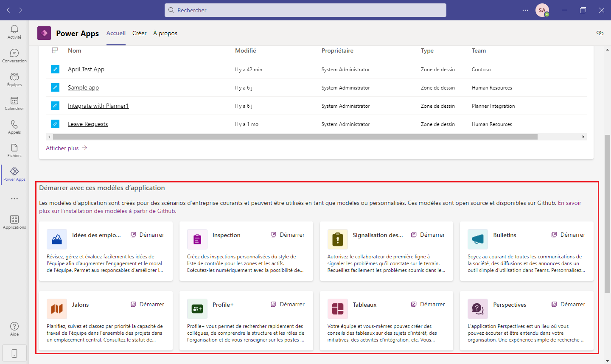This screenshot has width=611, height=364.
Task: Select Power Apps in the sidebar
Action: point(14,174)
